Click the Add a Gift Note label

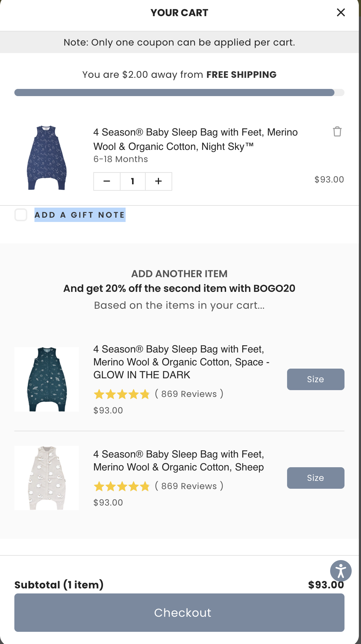(x=80, y=215)
